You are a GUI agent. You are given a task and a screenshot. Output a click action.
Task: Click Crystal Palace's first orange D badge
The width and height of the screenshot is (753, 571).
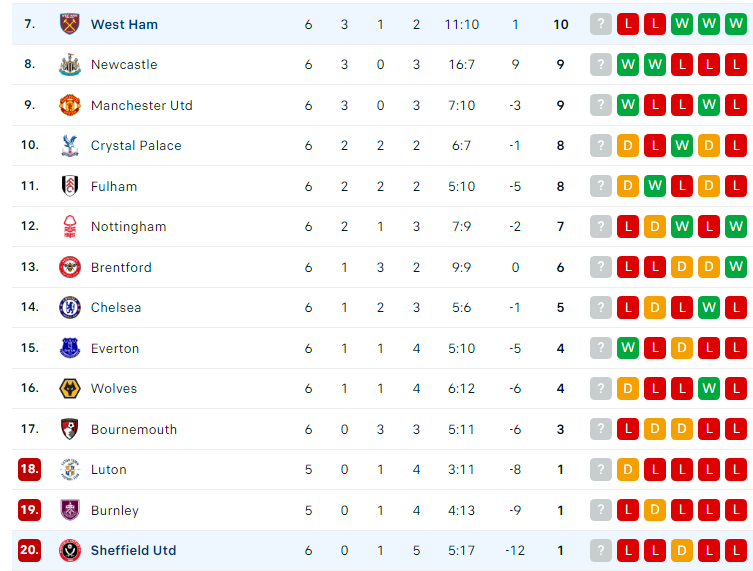point(628,145)
